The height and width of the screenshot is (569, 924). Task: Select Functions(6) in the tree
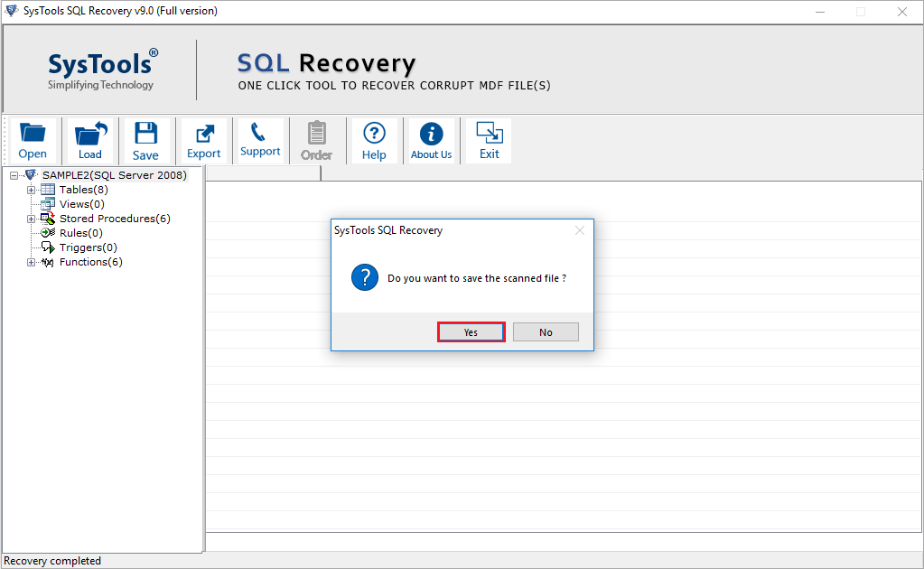click(x=90, y=262)
